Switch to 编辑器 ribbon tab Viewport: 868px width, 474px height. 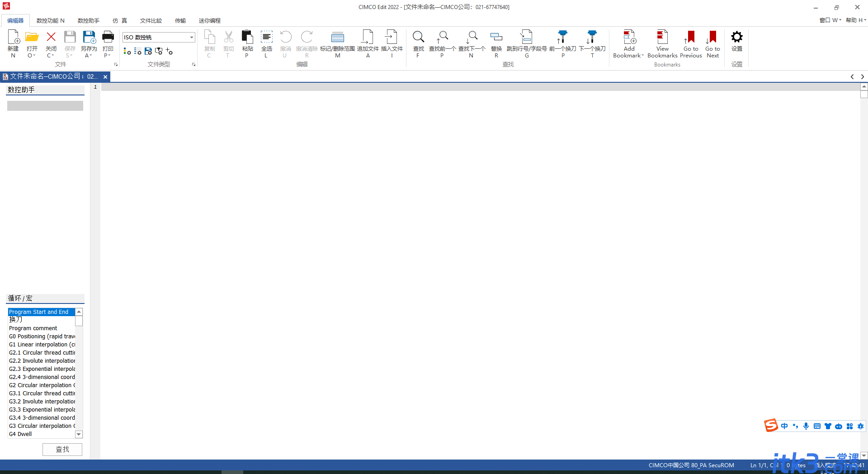point(15,21)
